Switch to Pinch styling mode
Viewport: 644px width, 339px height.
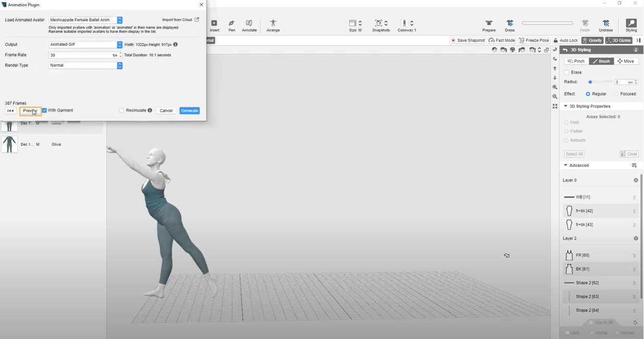pyautogui.click(x=576, y=62)
